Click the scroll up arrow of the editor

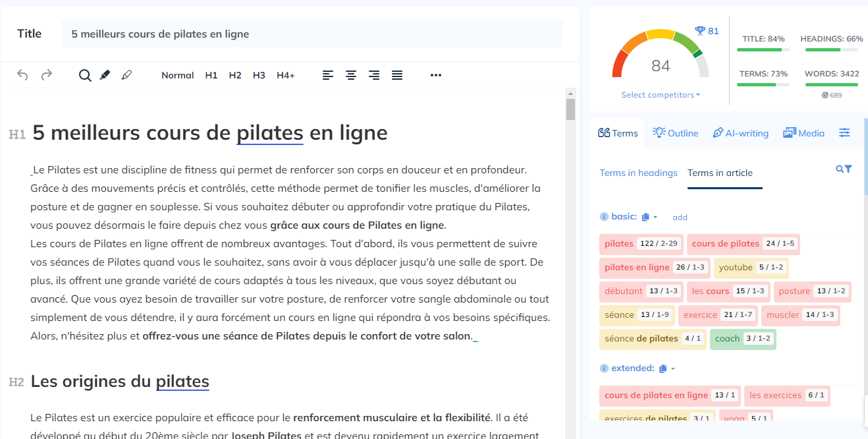click(570, 93)
